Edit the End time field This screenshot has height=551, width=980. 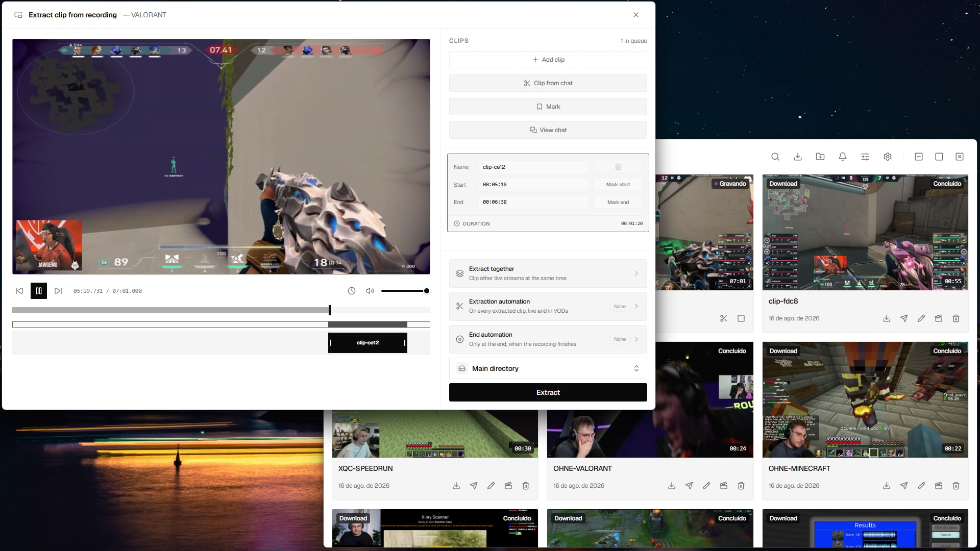coord(533,202)
